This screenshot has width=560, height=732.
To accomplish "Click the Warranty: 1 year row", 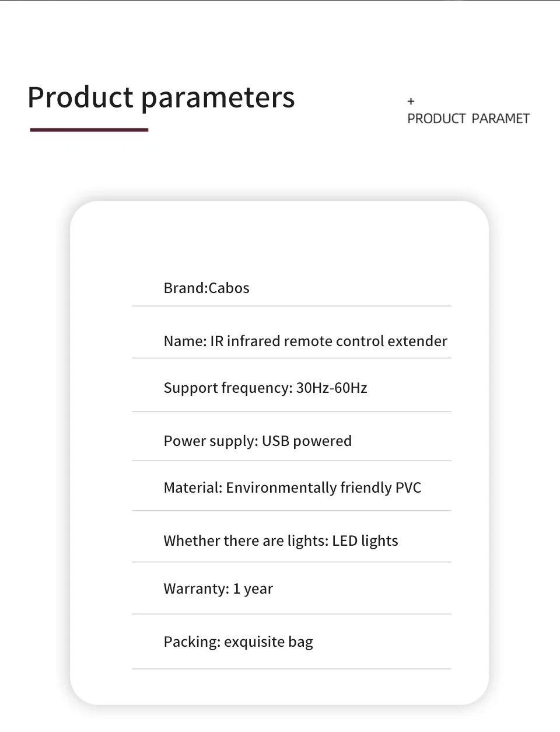I will click(x=292, y=588).
